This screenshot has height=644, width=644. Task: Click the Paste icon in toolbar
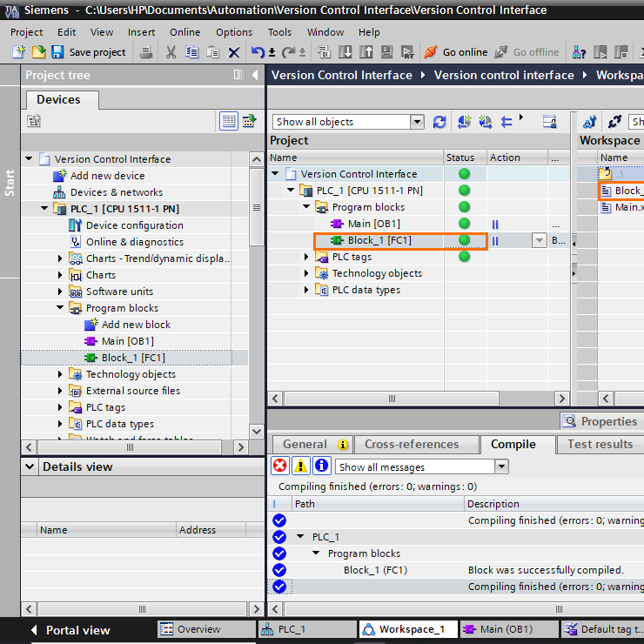tap(212, 52)
